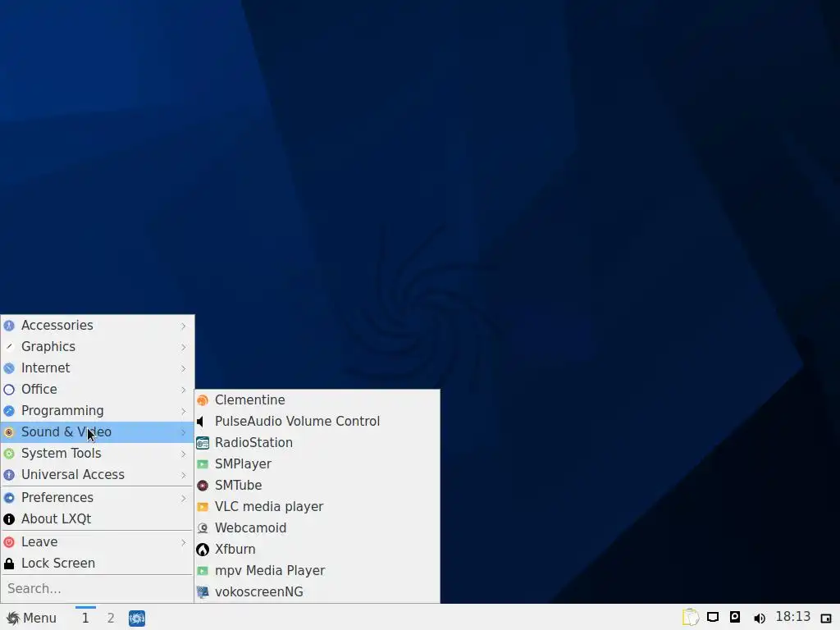The image size is (840, 630).
Task: Click the 18:13 clock
Action: pos(793,617)
